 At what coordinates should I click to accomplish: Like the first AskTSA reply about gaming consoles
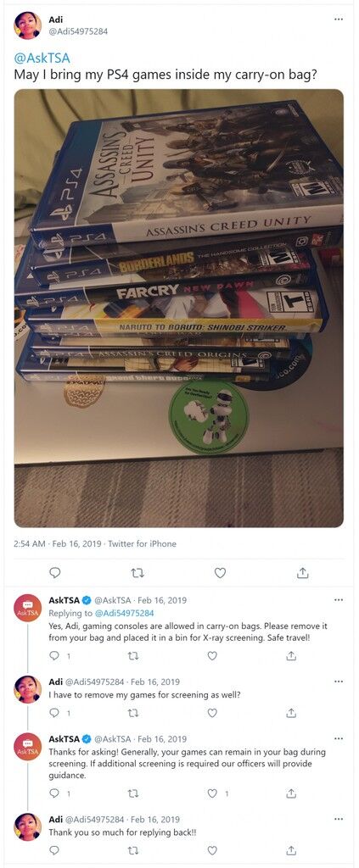211,656
